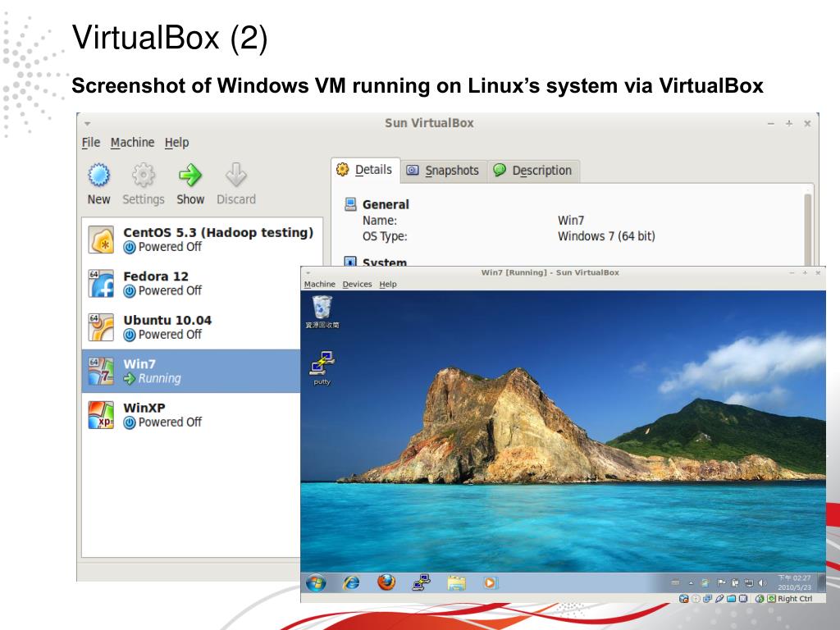
Task: Select the Fedora 12 VM icon
Action: point(101,283)
